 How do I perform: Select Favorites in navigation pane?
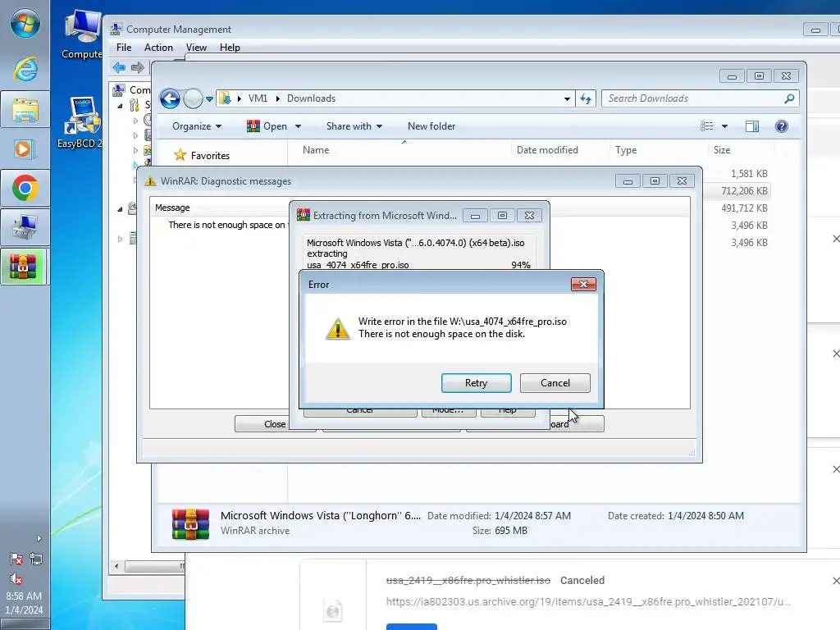click(202, 155)
